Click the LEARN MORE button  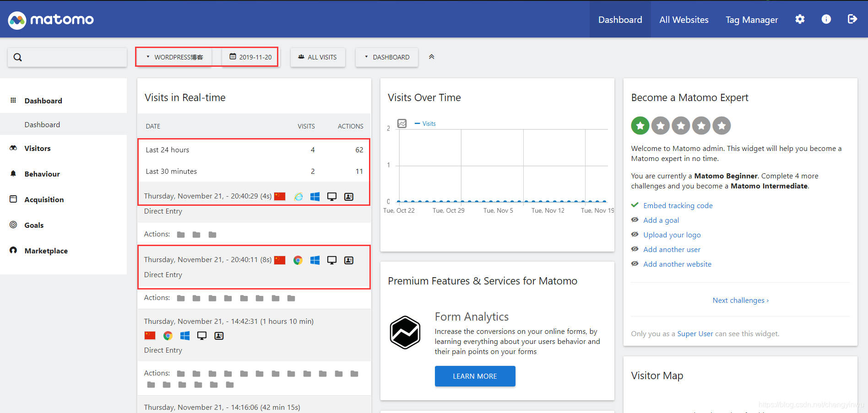tap(475, 376)
